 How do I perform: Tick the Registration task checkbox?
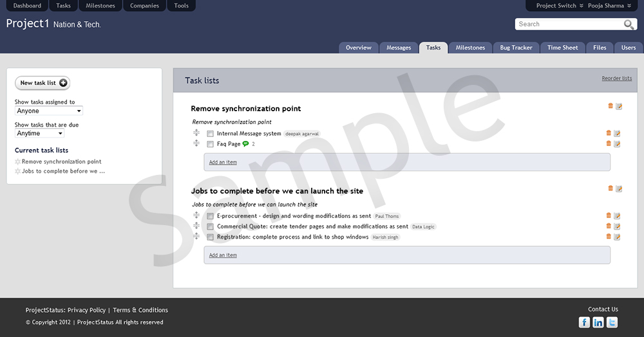[210, 237]
